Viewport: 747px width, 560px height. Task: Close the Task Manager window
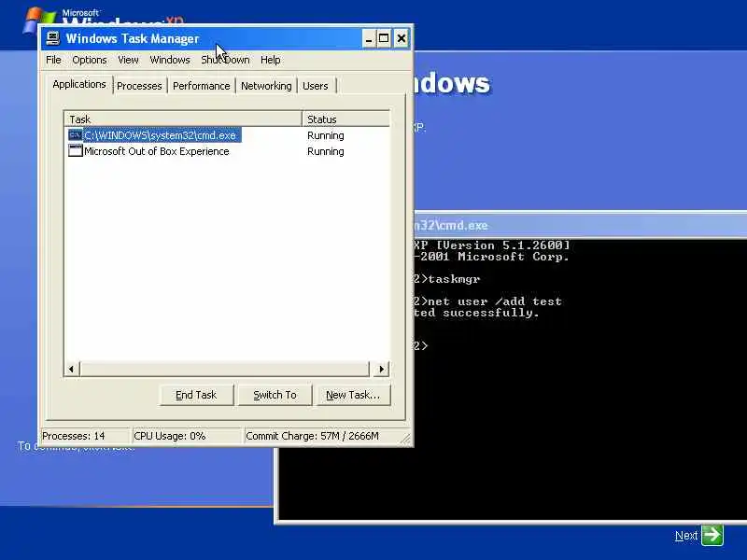[x=402, y=38]
